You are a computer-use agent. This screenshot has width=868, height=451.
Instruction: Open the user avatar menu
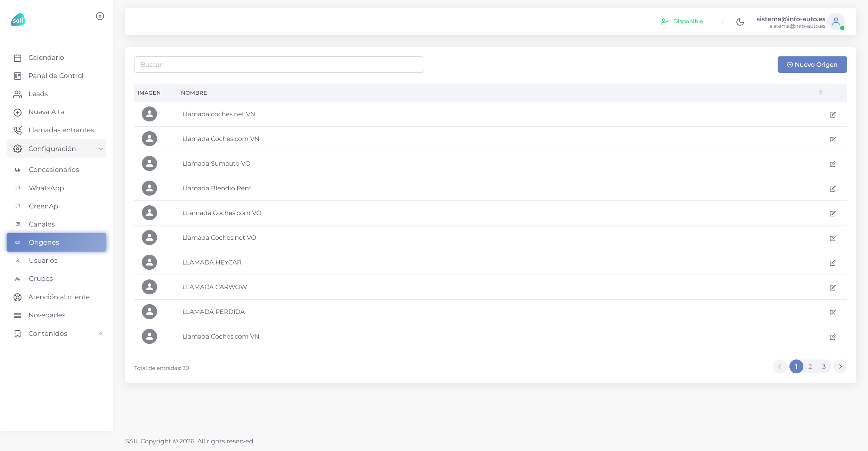tap(836, 22)
